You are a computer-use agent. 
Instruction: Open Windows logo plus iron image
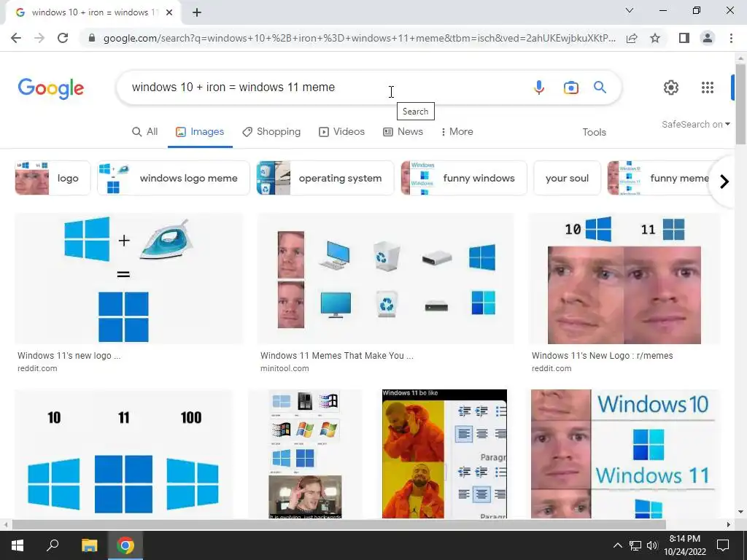[x=128, y=279]
